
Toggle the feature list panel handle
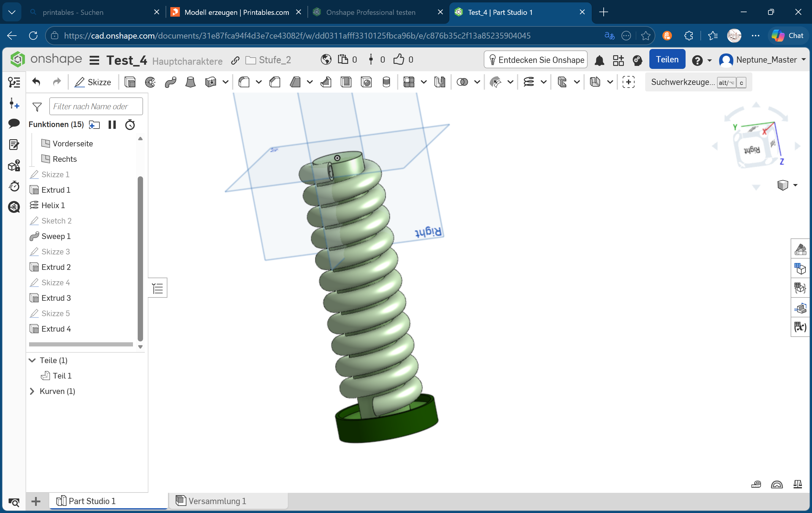pos(158,288)
